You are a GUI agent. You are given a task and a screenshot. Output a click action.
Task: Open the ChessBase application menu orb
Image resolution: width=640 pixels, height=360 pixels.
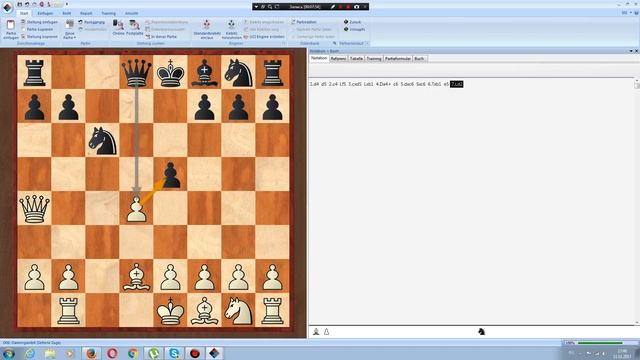(7, 7)
